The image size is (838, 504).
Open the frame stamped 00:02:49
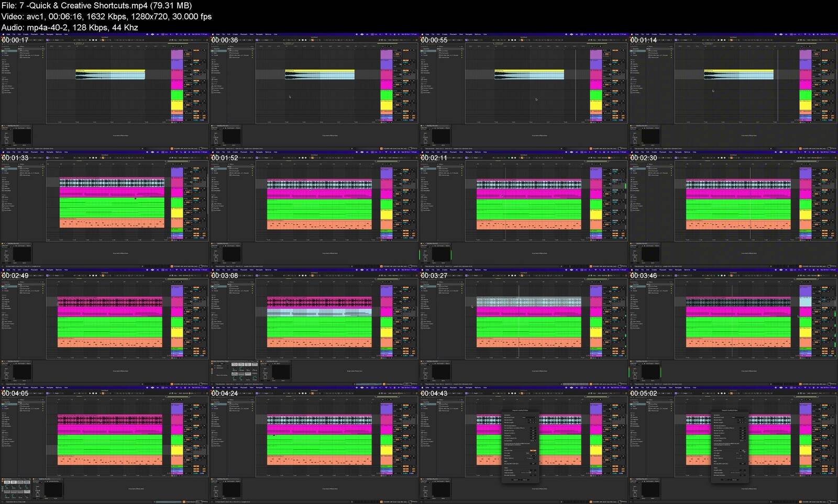point(105,327)
